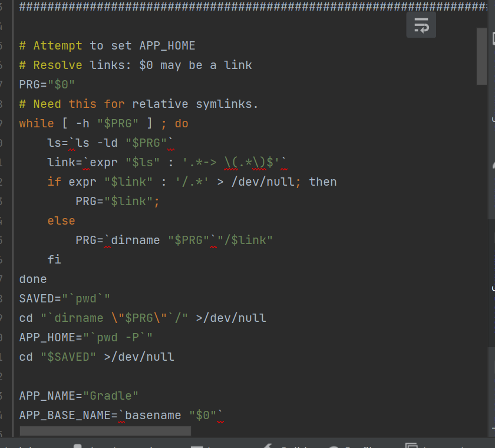Click the "done" keyword ending the loop
This screenshot has width=495, height=448.
click(33, 279)
